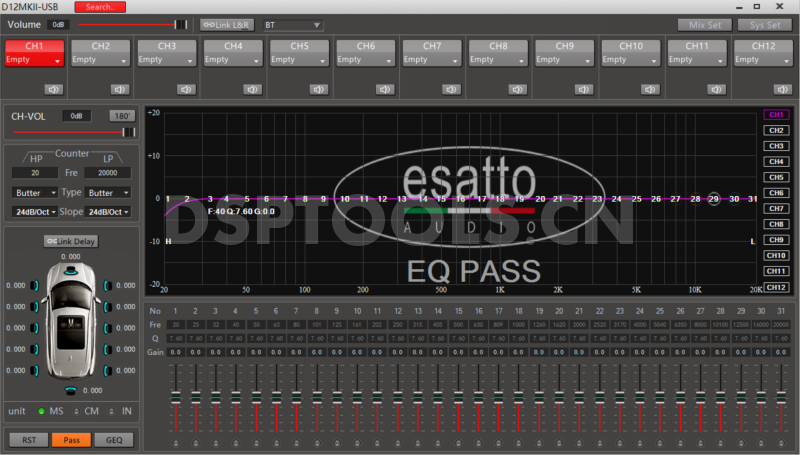Mute CH5 speaker icon
This screenshot has height=455, width=800.
[318, 90]
